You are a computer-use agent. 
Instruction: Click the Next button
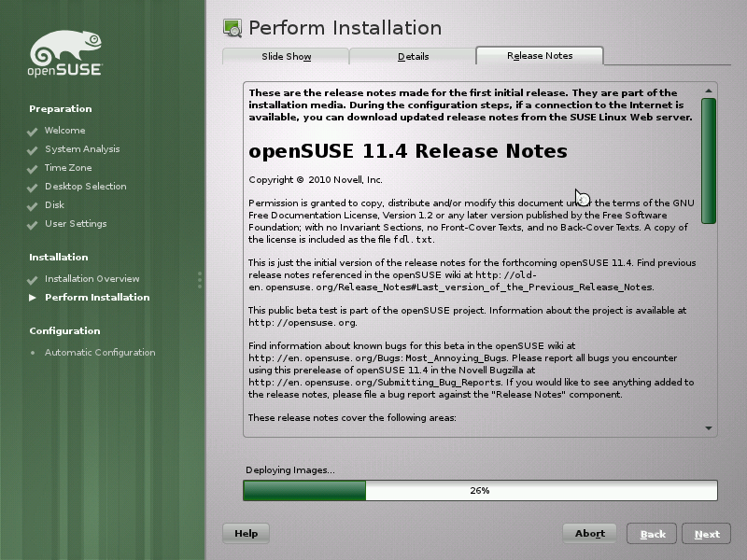coord(707,534)
